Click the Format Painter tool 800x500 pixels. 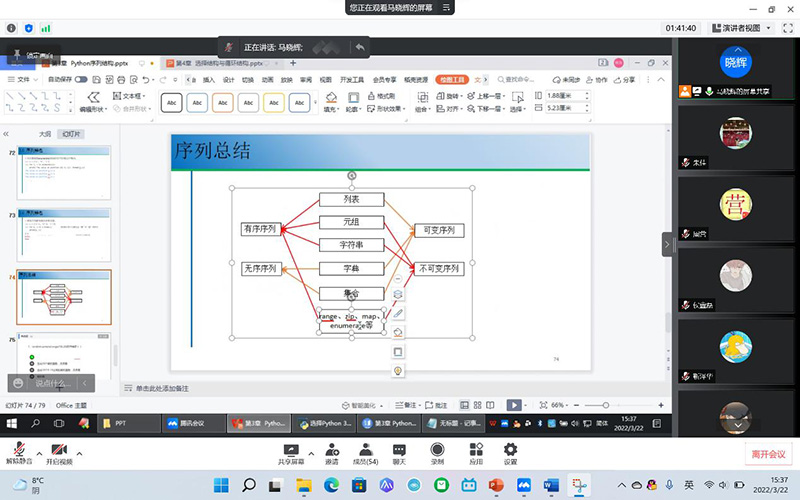coord(381,96)
